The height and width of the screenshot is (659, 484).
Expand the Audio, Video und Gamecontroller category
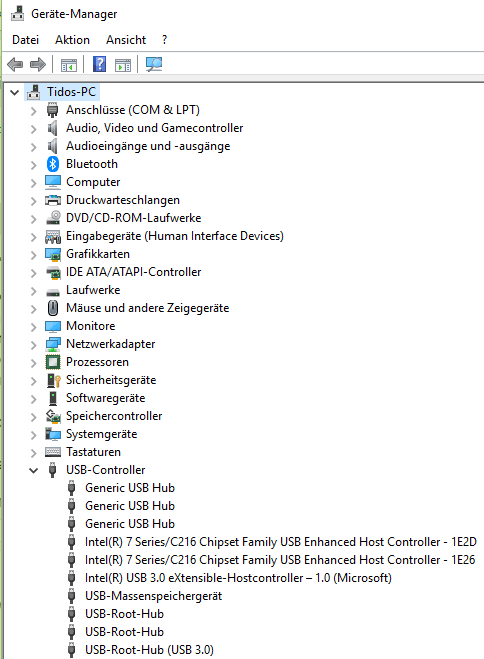34,129
